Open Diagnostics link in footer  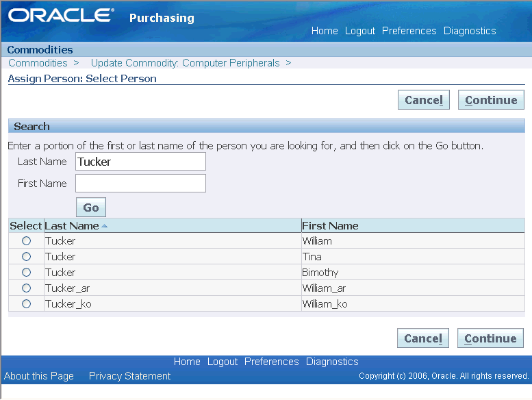click(x=332, y=362)
